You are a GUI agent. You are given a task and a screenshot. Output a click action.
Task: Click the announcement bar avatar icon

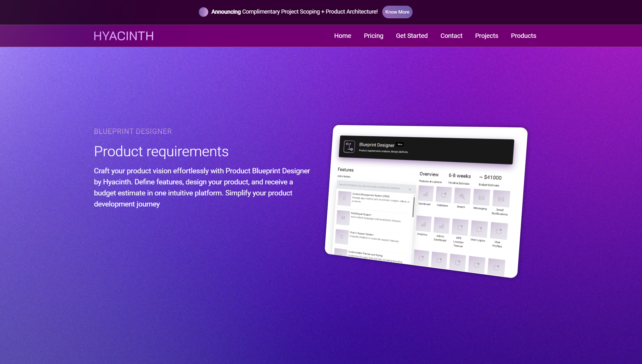[203, 12]
